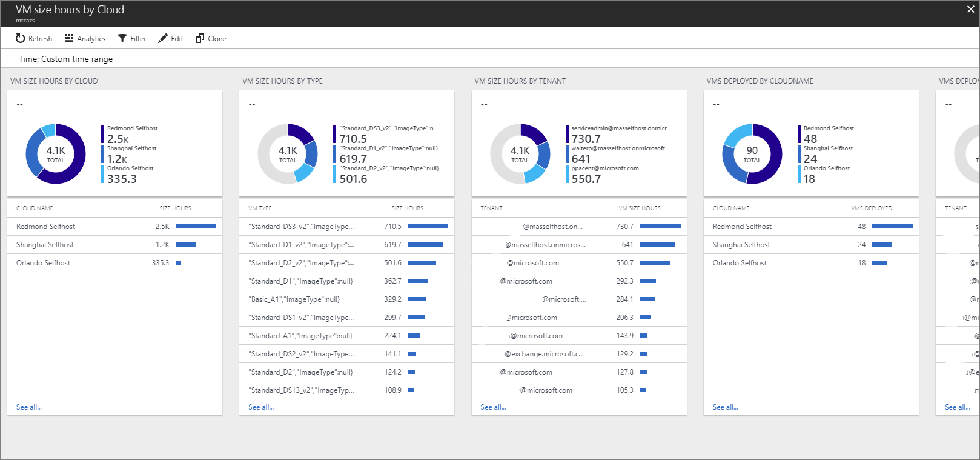
Task: Select tenant row with 550.7 size hours
Action: [x=579, y=263]
